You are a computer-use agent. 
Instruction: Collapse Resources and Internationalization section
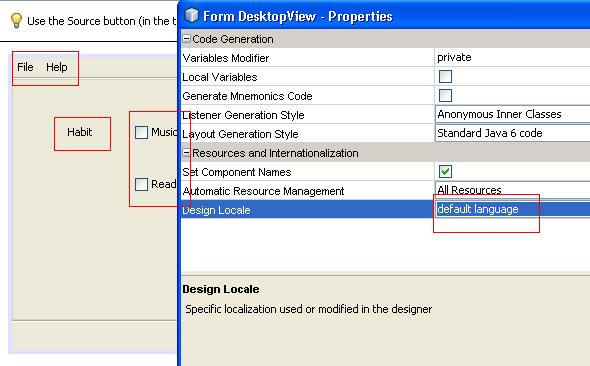(x=186, y=152)
